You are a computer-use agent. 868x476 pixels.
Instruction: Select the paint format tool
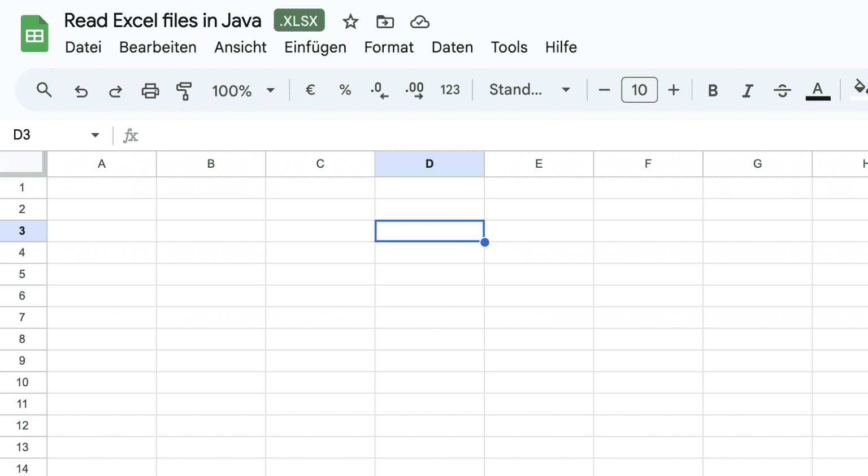184,90
